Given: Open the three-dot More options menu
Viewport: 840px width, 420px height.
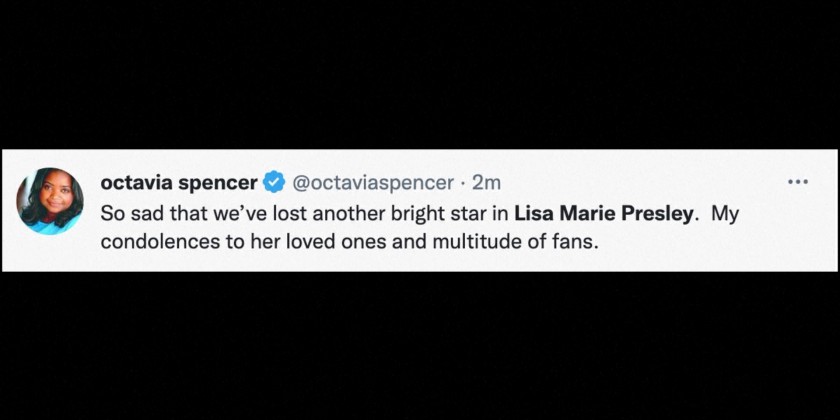Looking at the screenshot, I should click(797, 182).
